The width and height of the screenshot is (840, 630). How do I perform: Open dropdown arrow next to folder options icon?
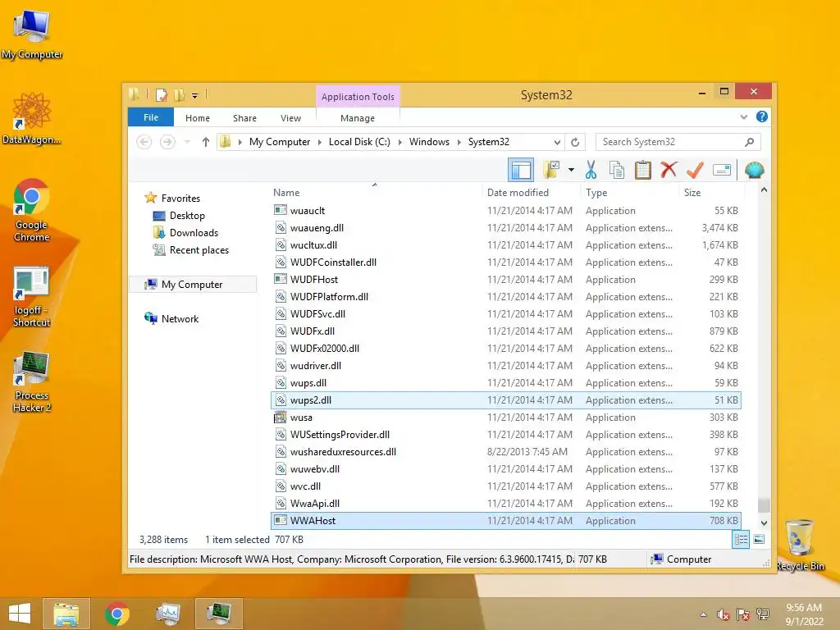click(x=571, y=171)
